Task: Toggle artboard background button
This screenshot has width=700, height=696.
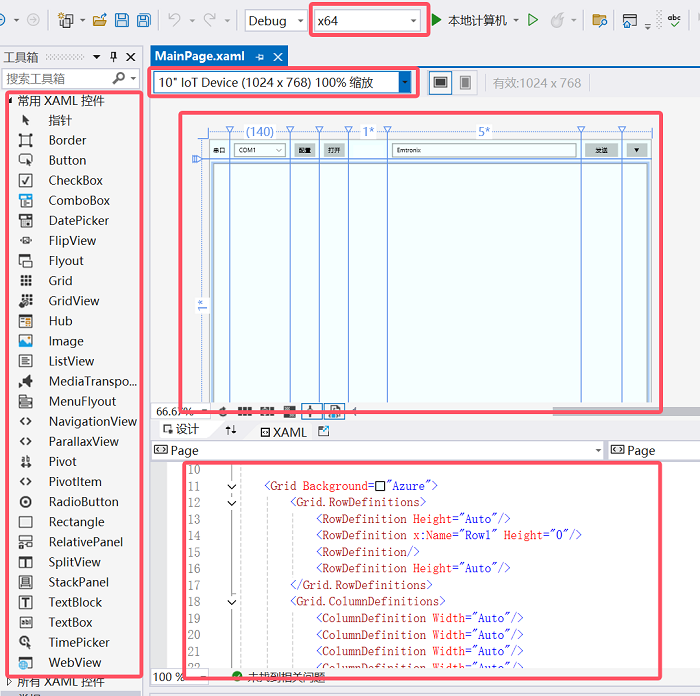Action: point(290,411)
